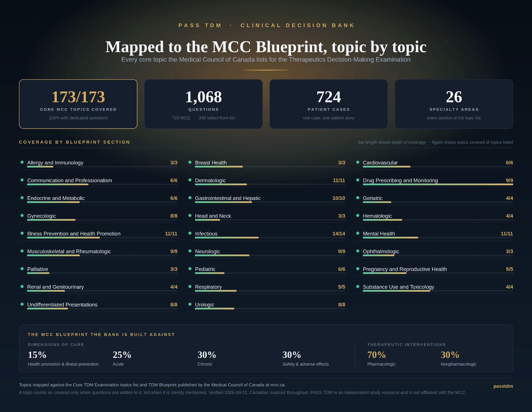This screenshot has height=412, width=532.
Task: Click the 15% Health promotion figure
Action: tap(37, 355)
